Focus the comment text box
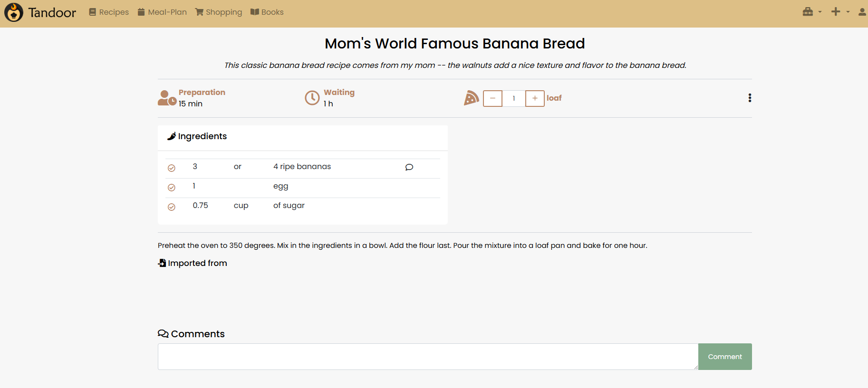The image size is (868, 388). 428,357
